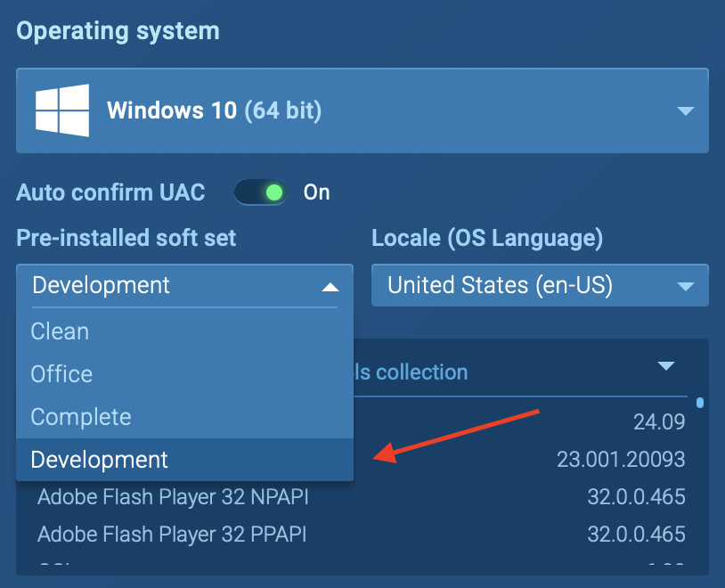The width and height of the screenshot is (725, 588).
Task: Collapse the soft set list via up arrow
Action: pos(330,287)
